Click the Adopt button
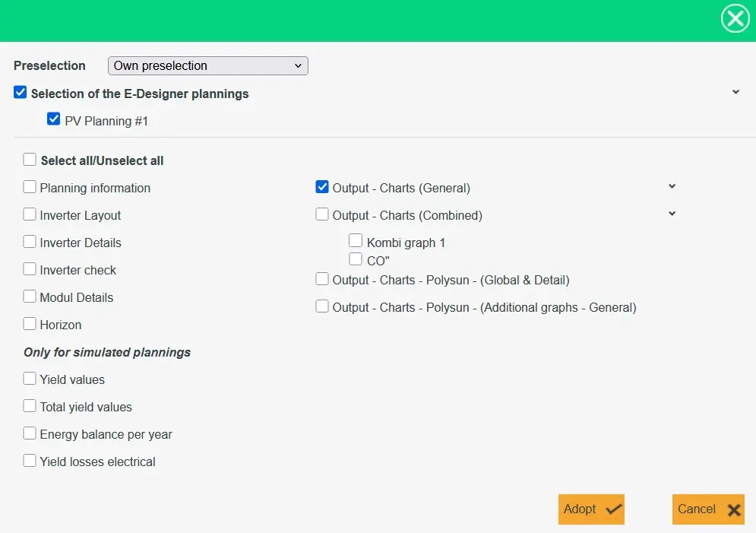 click(591, 509)
